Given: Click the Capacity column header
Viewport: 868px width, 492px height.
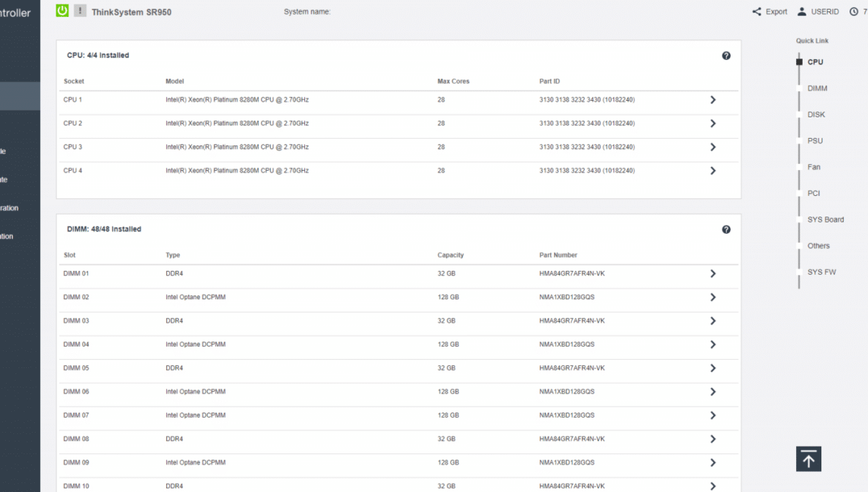Looking at the screenshot, I should pos(450,255).
